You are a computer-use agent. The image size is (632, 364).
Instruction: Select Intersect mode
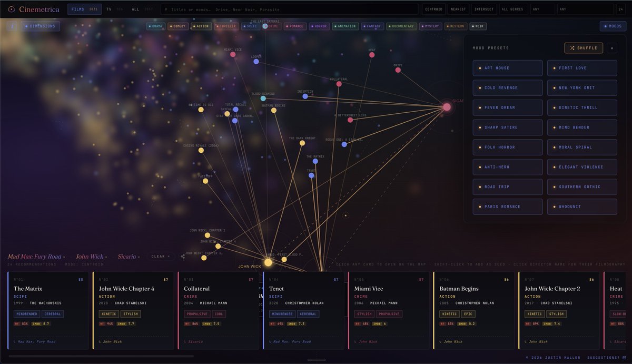click(484, 9)
